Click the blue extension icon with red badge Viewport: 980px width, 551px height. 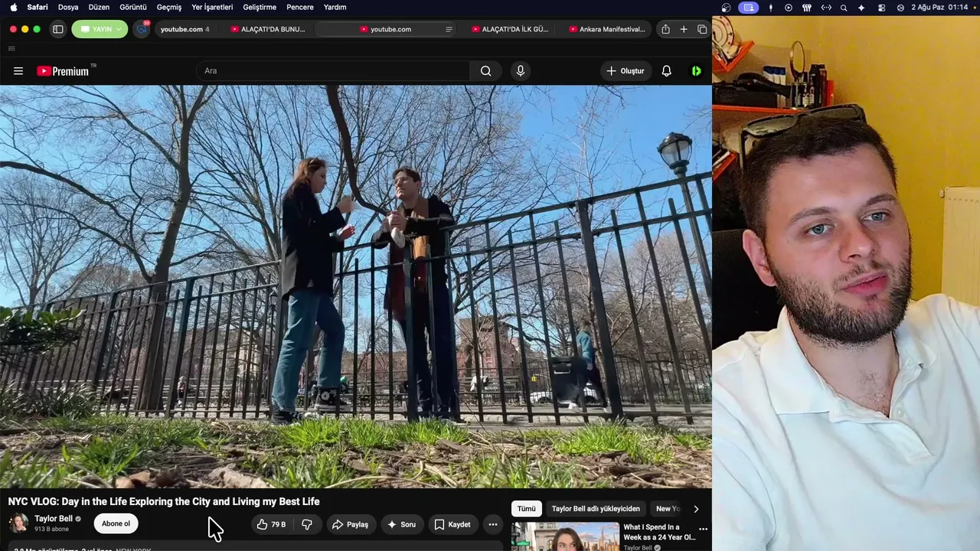pos(141,29)
